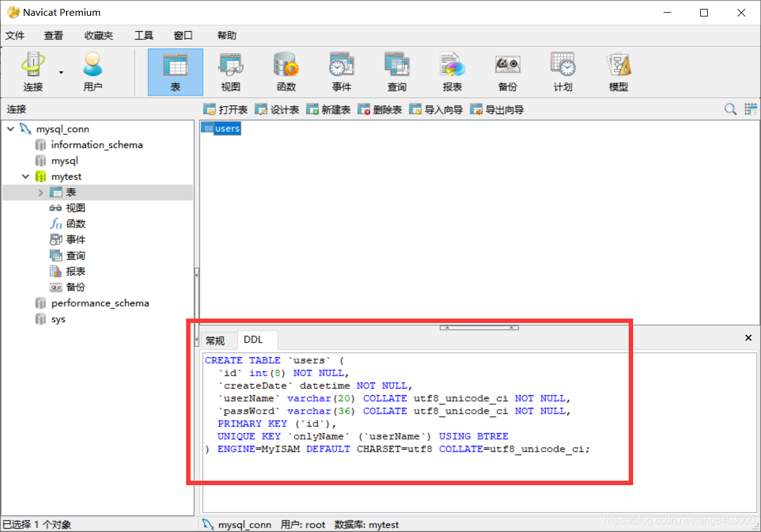Screen dimensions: 761x532
Task: Select the information_schema database
Action: click(x=97, y=144)
